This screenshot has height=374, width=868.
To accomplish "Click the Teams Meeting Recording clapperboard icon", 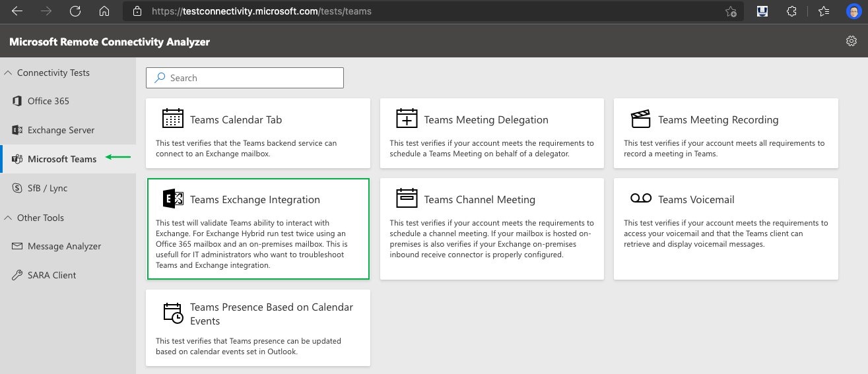I will [641, 119].
